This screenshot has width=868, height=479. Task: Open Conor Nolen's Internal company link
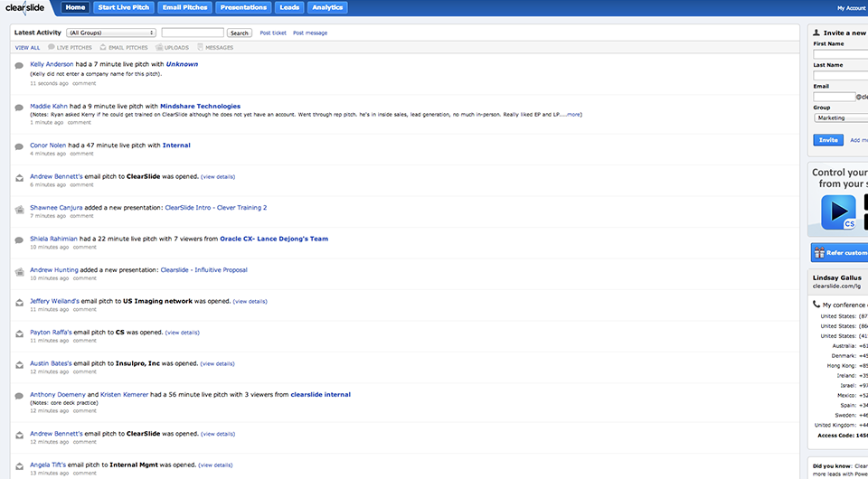tap(176, 146)
